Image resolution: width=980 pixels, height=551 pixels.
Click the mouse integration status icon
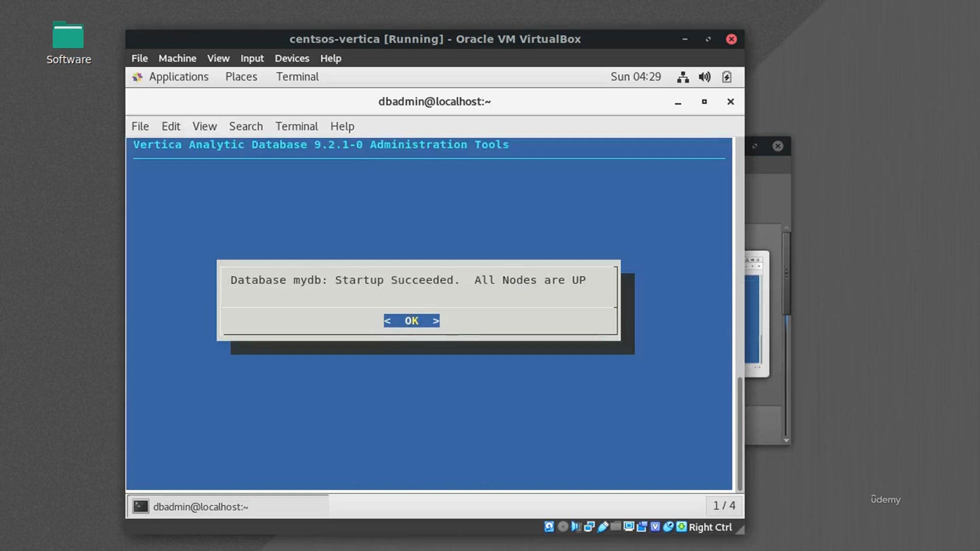[668, 527]
